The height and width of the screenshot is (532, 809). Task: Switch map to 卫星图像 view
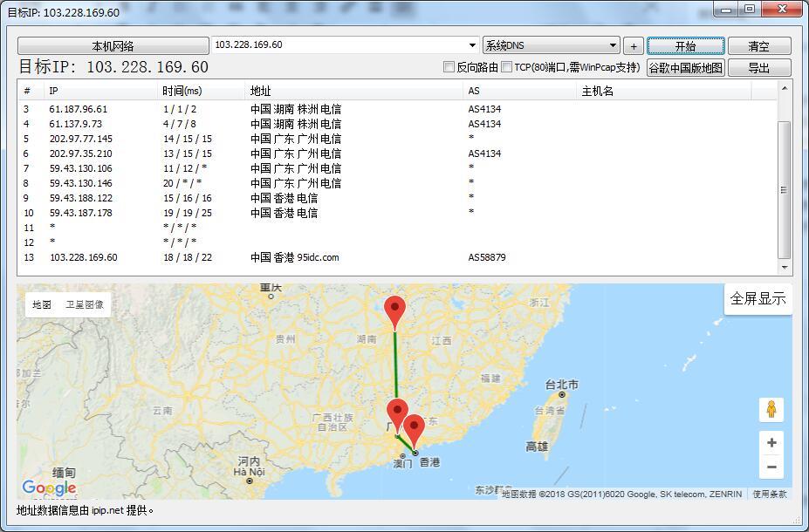[x=85, y=304]
